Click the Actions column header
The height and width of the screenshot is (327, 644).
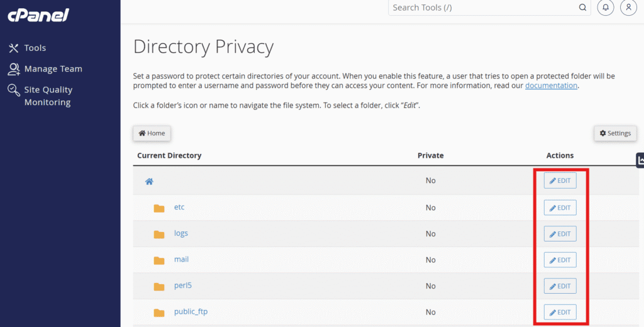click(560, 156)
